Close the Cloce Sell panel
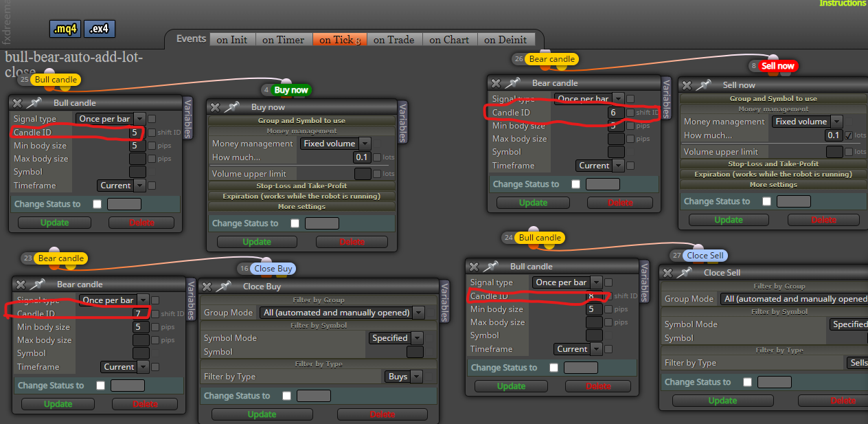The height and width of the screenshot is (424, 868). pos(668,273)
